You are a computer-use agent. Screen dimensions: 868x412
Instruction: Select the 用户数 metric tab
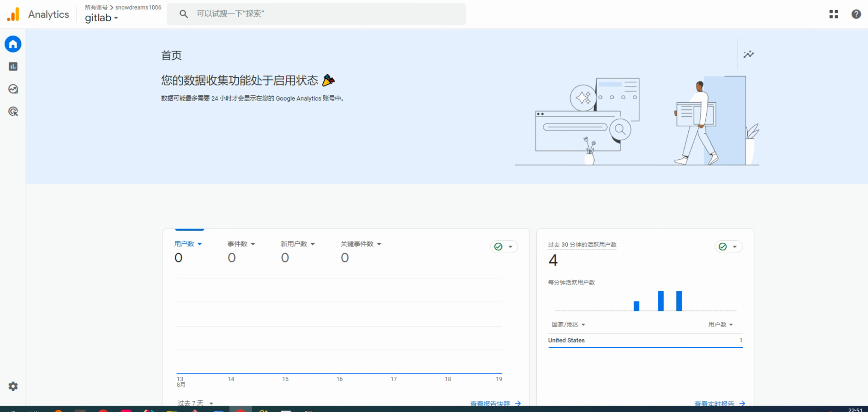point(188,244)
